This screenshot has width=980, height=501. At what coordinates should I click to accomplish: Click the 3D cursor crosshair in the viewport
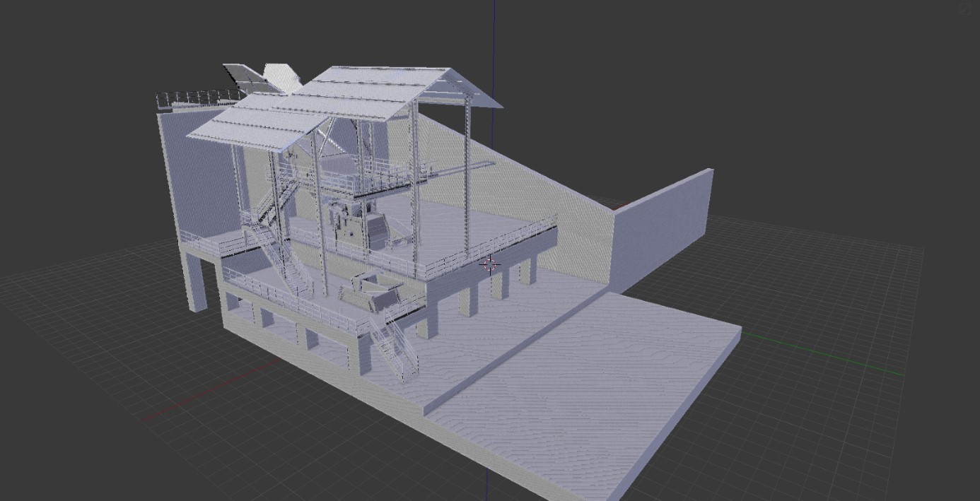click(x=489, y=265)
